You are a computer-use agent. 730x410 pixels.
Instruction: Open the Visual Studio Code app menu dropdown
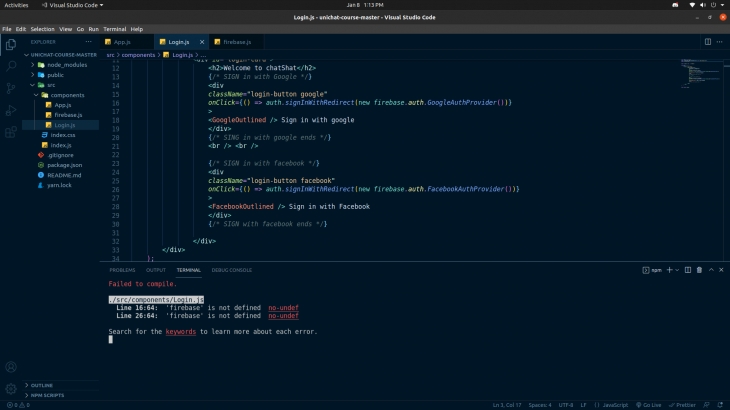click(x=72, y=5)
